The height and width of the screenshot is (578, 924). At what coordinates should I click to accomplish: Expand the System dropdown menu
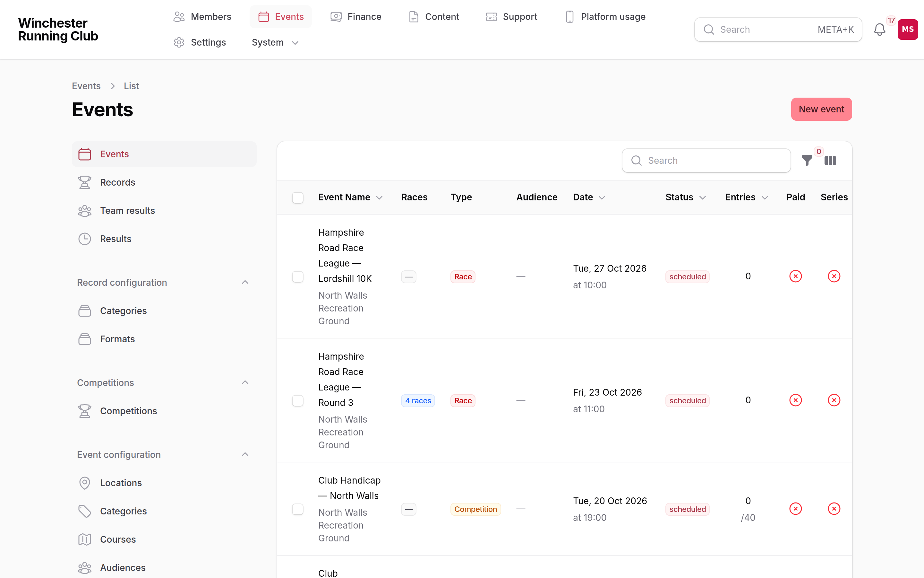pos(275,42)
